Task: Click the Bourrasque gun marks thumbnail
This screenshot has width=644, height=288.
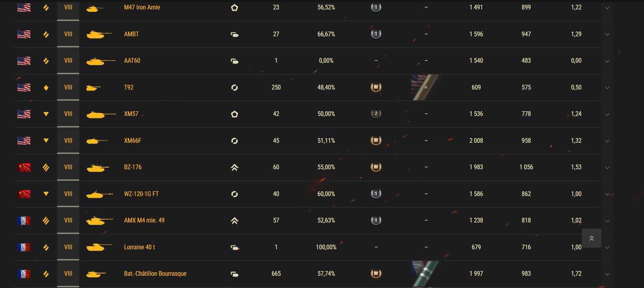Action: [x=425, y=273]
